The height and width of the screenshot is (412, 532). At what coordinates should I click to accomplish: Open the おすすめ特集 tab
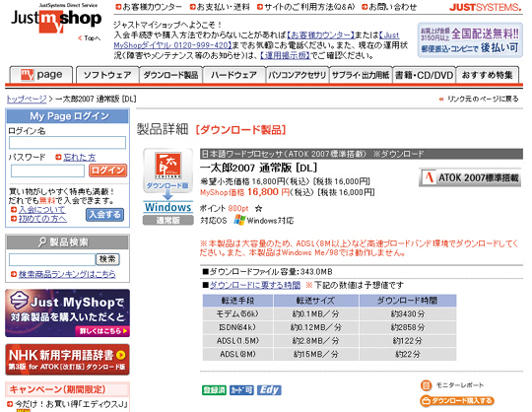[x=488, y=75]
